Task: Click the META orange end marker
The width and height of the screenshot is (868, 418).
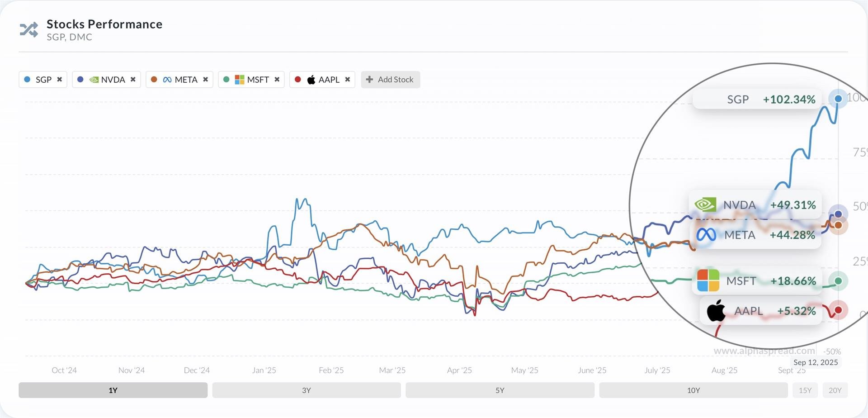Action: (x=838, y=225)
